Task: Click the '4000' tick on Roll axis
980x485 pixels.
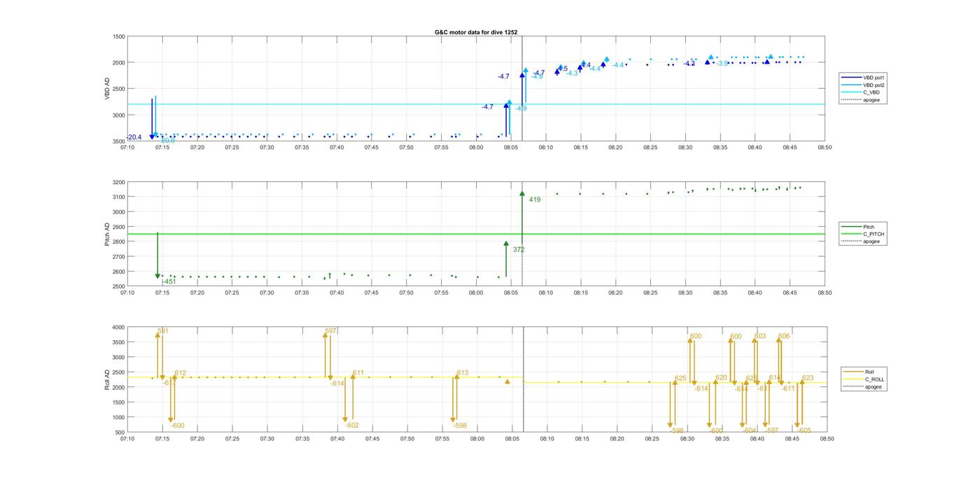Action: pos(118,328)
